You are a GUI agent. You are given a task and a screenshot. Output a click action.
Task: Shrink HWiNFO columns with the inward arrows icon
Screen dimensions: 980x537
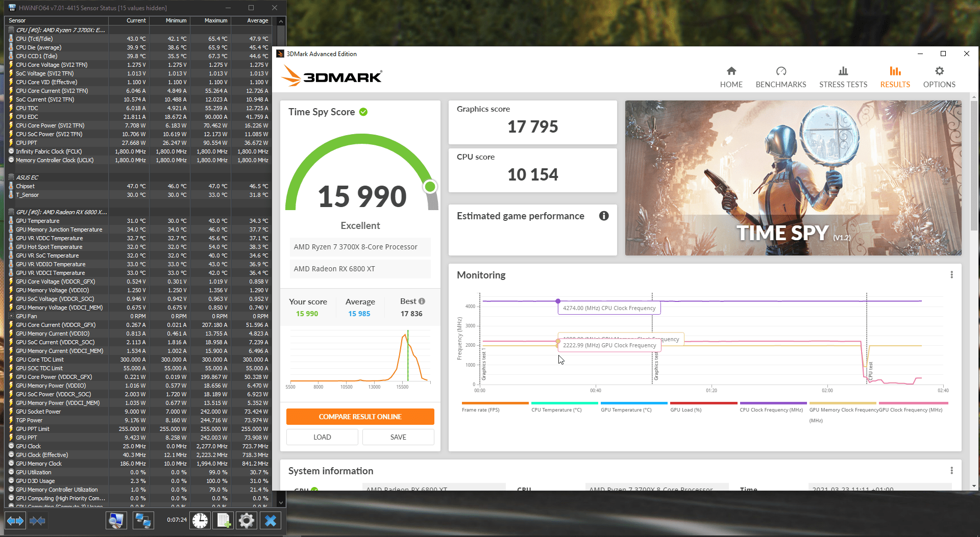coord(37,521)
